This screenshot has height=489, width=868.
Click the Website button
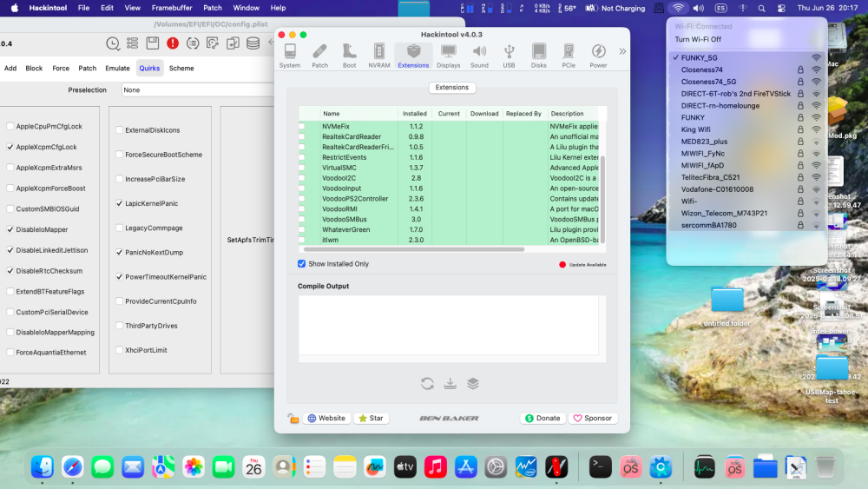click(x=326, y=418)
